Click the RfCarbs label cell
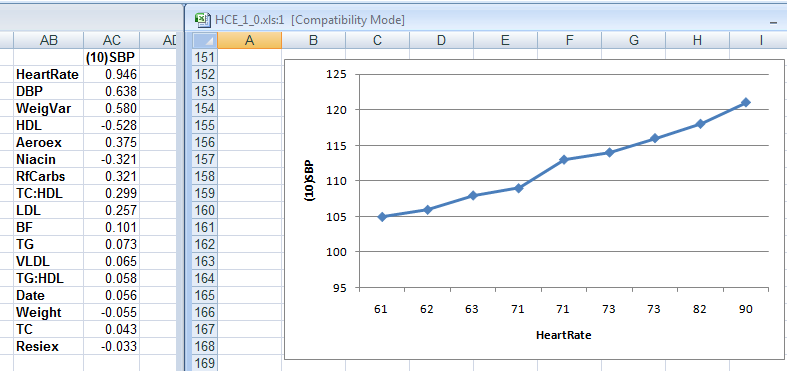Image resolution: width=787 pixels, height=371 pixels. coord(49,177)
